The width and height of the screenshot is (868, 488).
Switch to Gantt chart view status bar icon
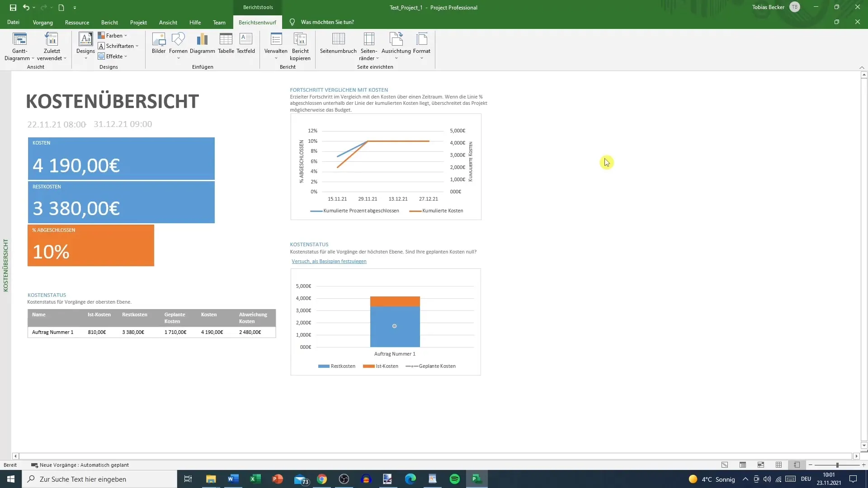(725, 465)
